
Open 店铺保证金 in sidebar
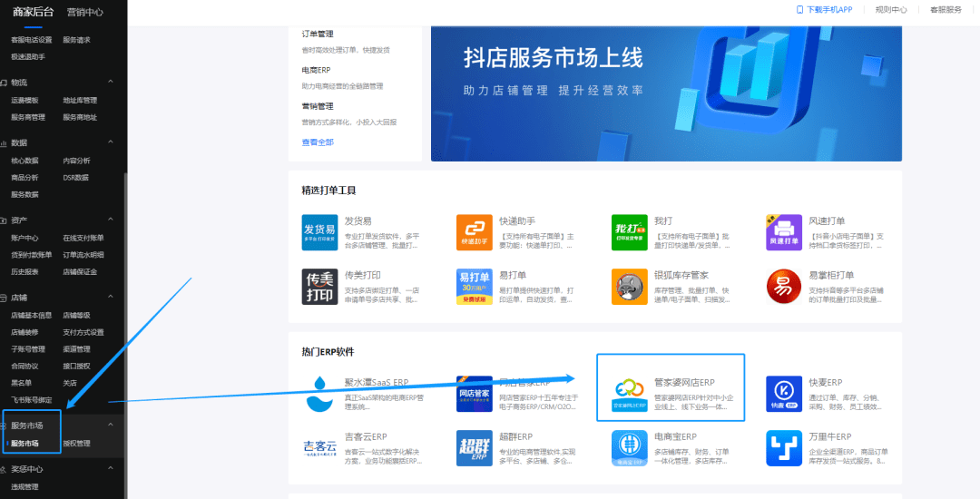coord(80,272)
